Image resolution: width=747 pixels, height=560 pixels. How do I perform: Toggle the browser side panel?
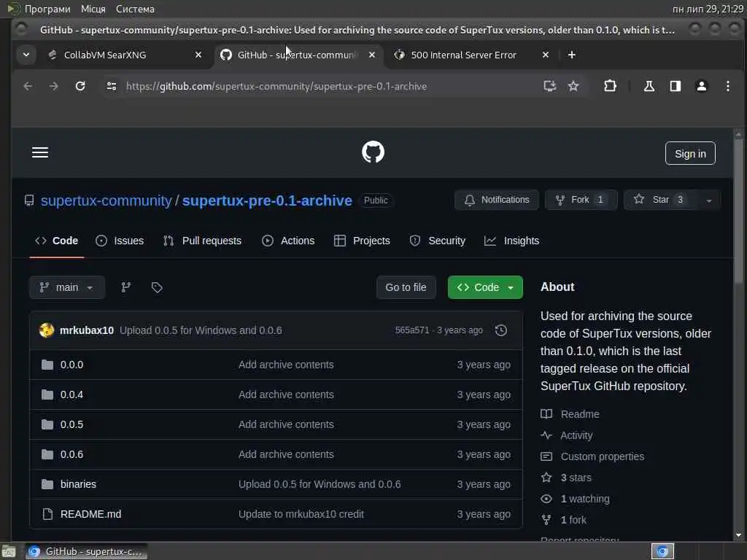pos(675,86)
